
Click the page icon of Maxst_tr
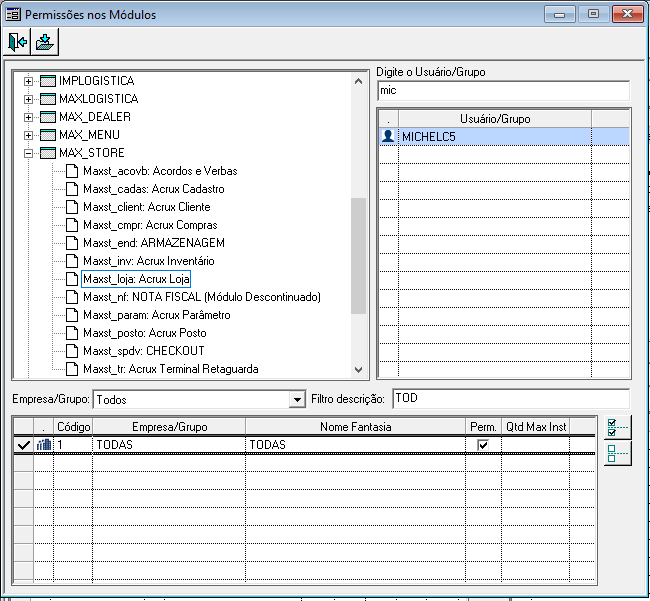pyautogui.click(x=72, y=369)
